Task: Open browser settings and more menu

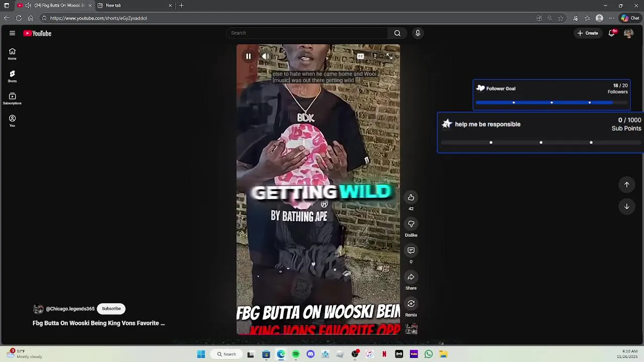Action: 611,18
